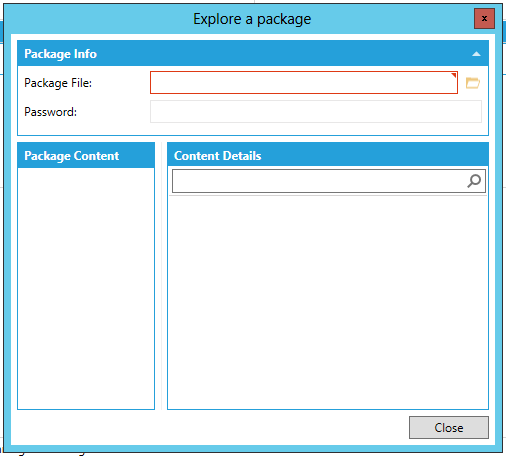Click the Package Info title text
506x456 pixels.
[60, 54]
